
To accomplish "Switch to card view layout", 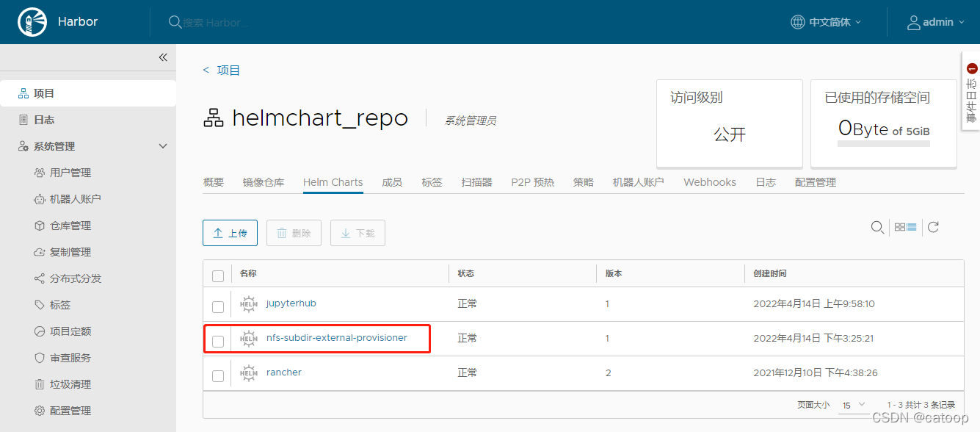I will point(899,228).
